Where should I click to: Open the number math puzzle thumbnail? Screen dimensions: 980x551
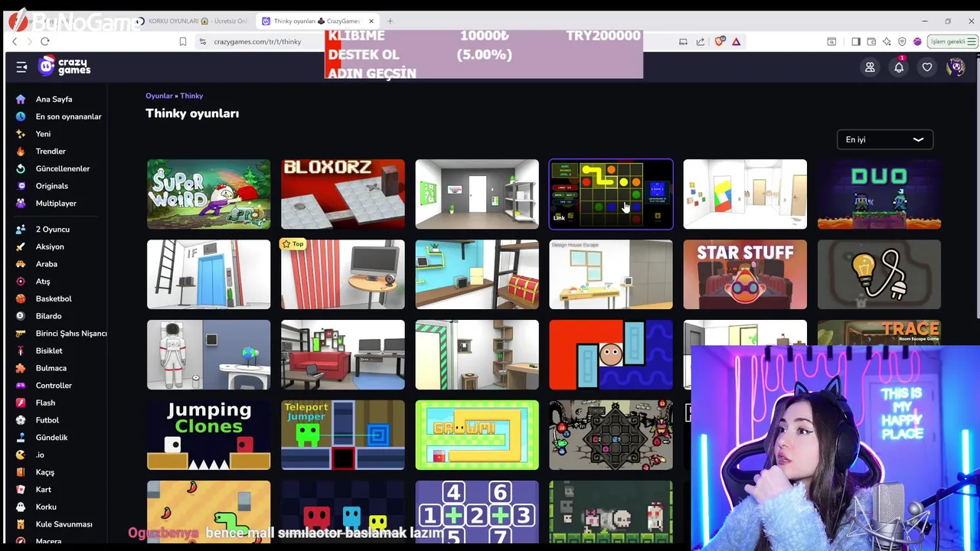[477, 512]
